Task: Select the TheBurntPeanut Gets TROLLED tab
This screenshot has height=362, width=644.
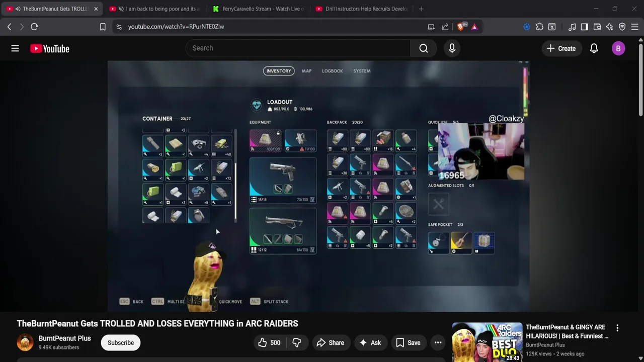Action: click(53, 9)
